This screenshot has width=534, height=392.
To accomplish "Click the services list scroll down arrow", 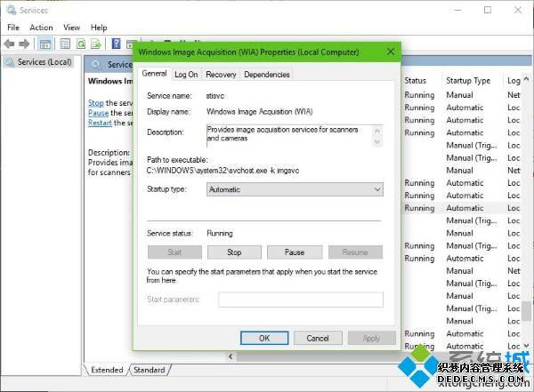I will click(526, 346).
